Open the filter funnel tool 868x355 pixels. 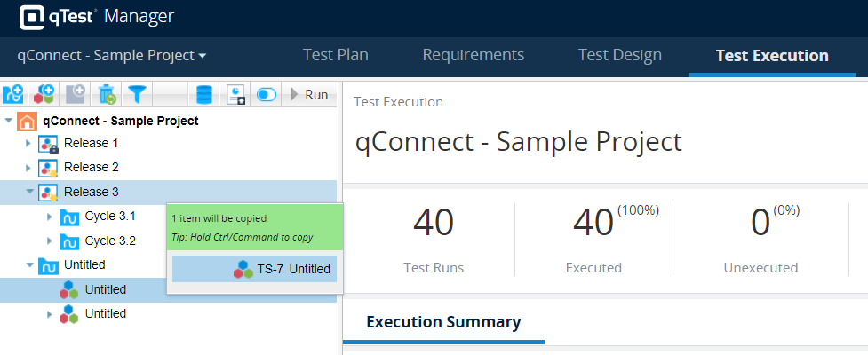tap(137, 94)
